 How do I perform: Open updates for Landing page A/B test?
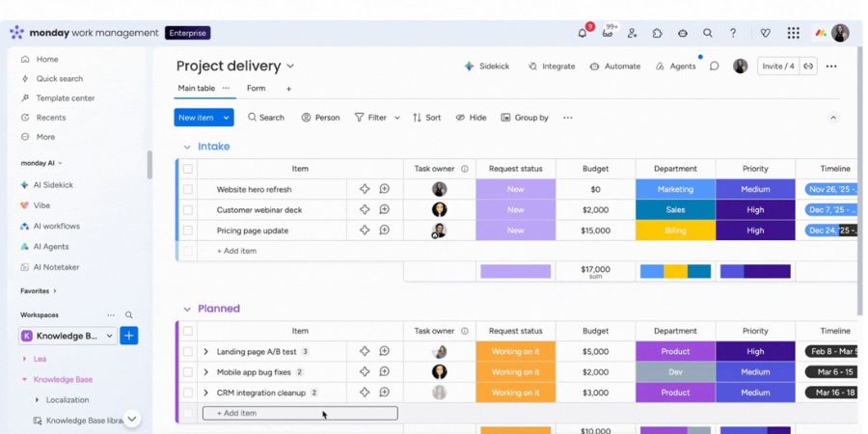tap(384, 351)
